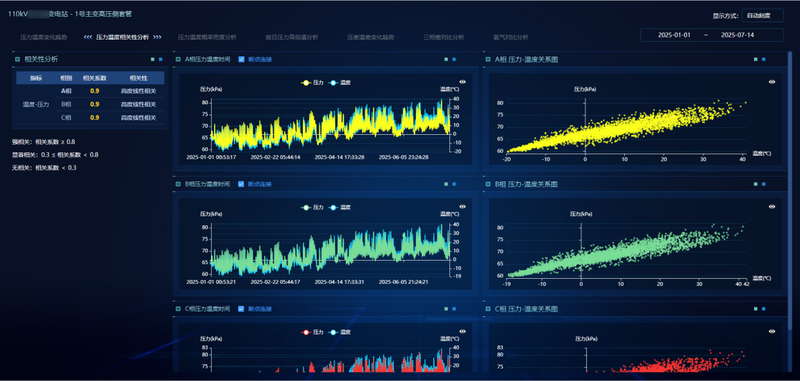Toggle cyan 温度 legend in B相 chart

(x=340, y=208)
